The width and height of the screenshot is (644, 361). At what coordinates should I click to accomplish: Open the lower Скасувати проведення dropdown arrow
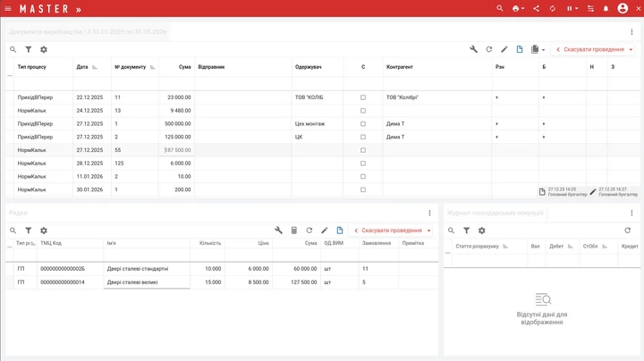(428, 231)
